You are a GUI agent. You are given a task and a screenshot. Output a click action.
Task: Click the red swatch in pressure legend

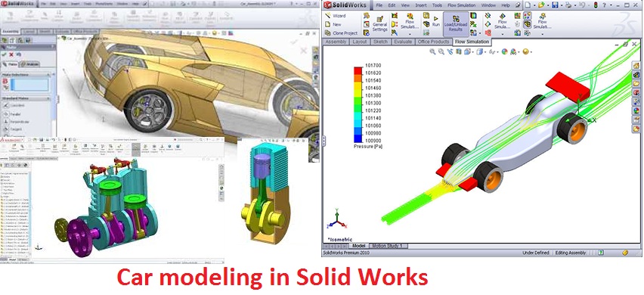(x=358, y=70)
